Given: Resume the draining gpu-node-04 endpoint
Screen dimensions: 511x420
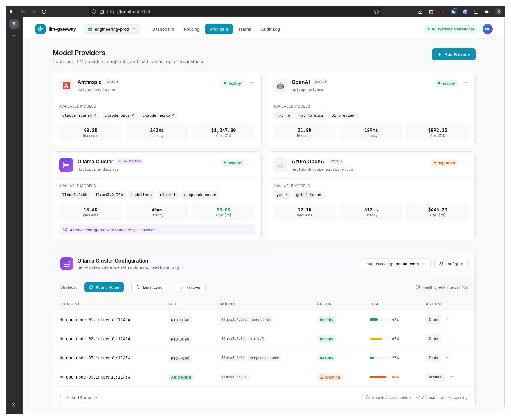Looking at the screenshot, I should 436,377.
